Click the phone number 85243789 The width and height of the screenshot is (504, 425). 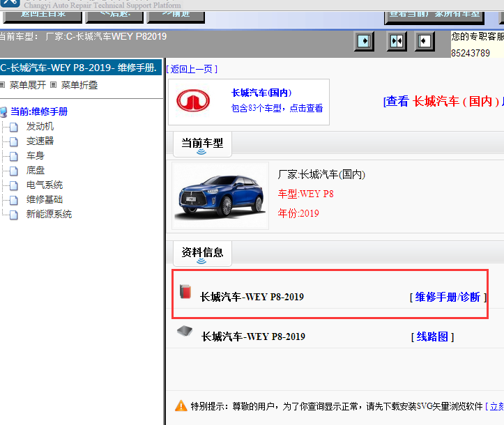pos(471,53)
